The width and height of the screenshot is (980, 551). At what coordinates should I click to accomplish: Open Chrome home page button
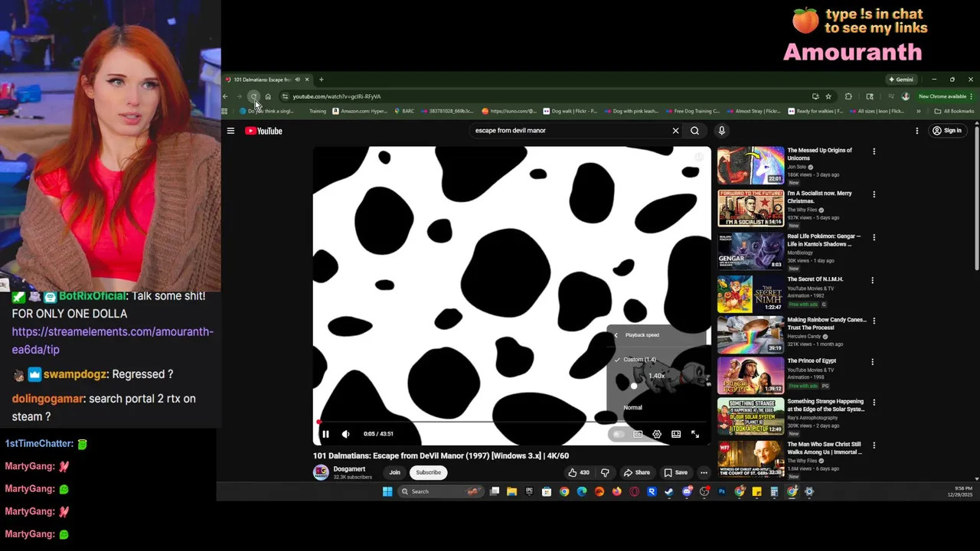268,96
